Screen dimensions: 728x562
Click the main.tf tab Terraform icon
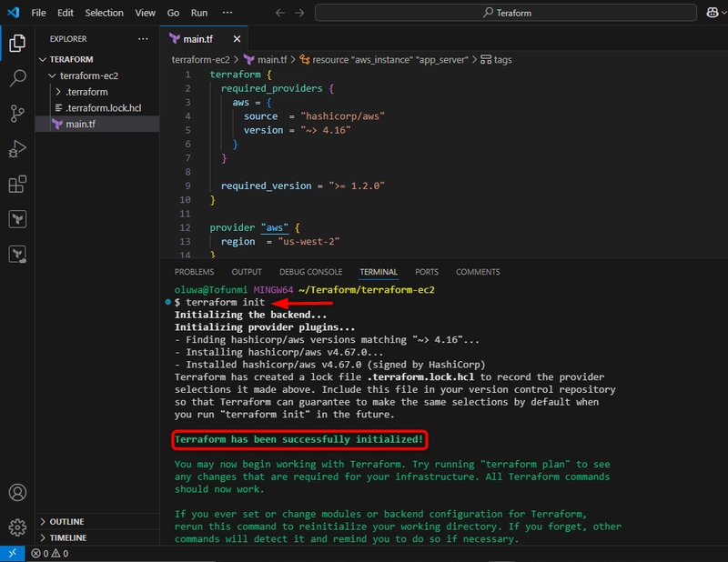(175, 38)
